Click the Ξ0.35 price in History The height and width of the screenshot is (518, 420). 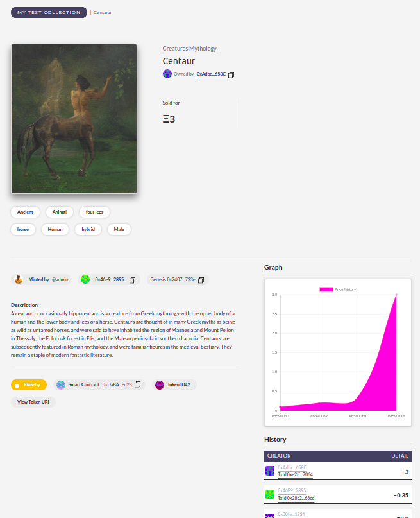click(x=401, y=495)
